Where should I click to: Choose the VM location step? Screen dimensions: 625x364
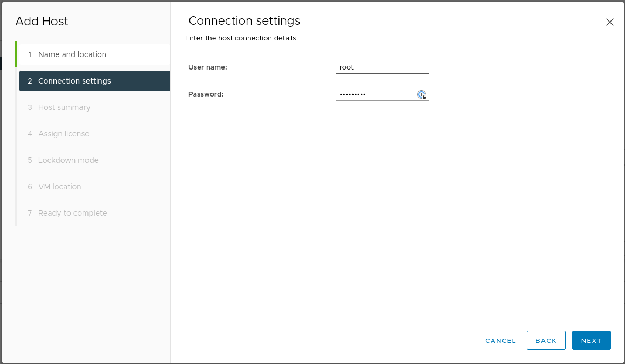point(59,187)
